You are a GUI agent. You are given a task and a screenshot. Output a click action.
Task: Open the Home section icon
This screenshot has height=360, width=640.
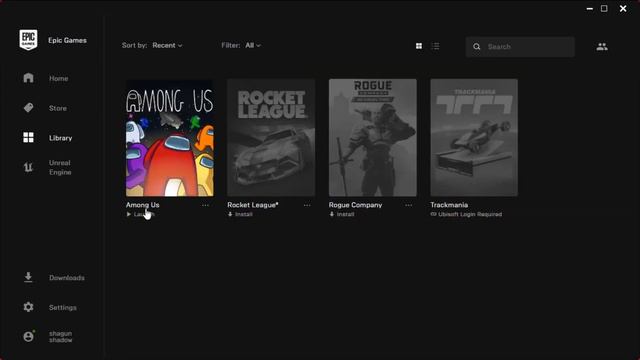[28, 78]
